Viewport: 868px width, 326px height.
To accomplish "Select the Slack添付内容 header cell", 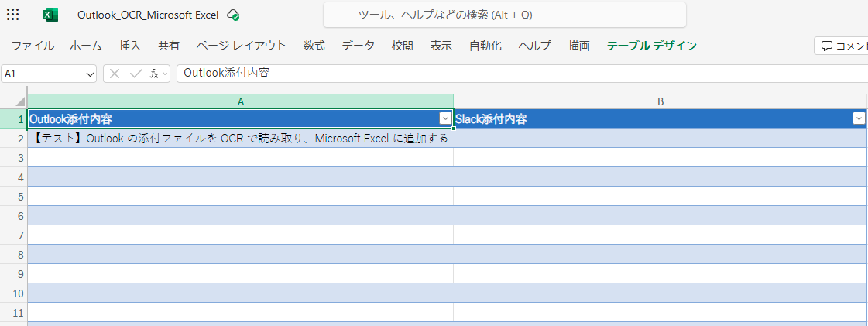I will (x=660, y=118).
